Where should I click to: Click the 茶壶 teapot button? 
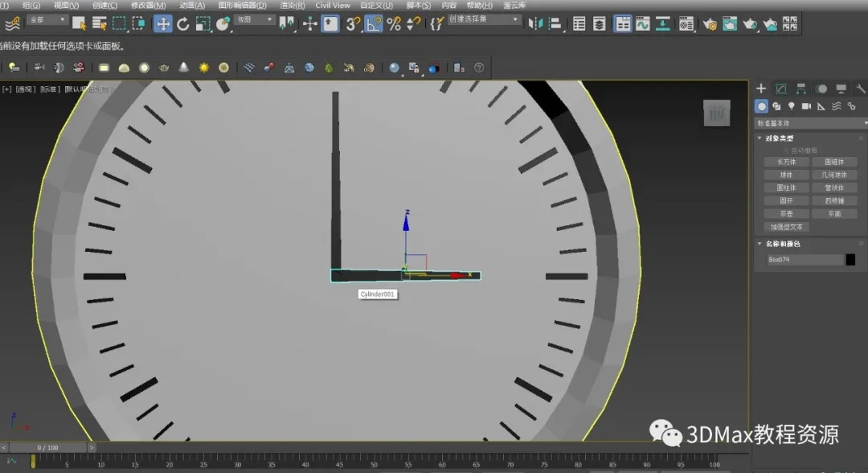[x=786, y=214]
